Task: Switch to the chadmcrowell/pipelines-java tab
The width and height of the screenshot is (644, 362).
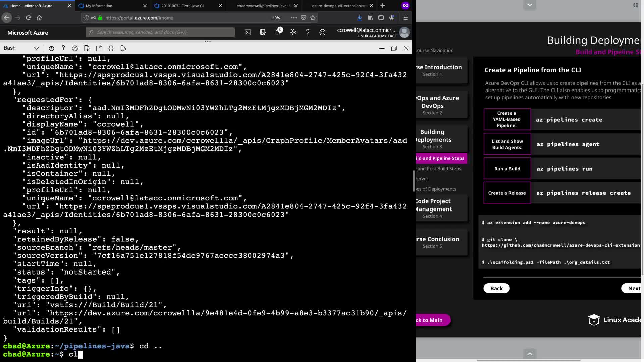Action: point(262,6)
